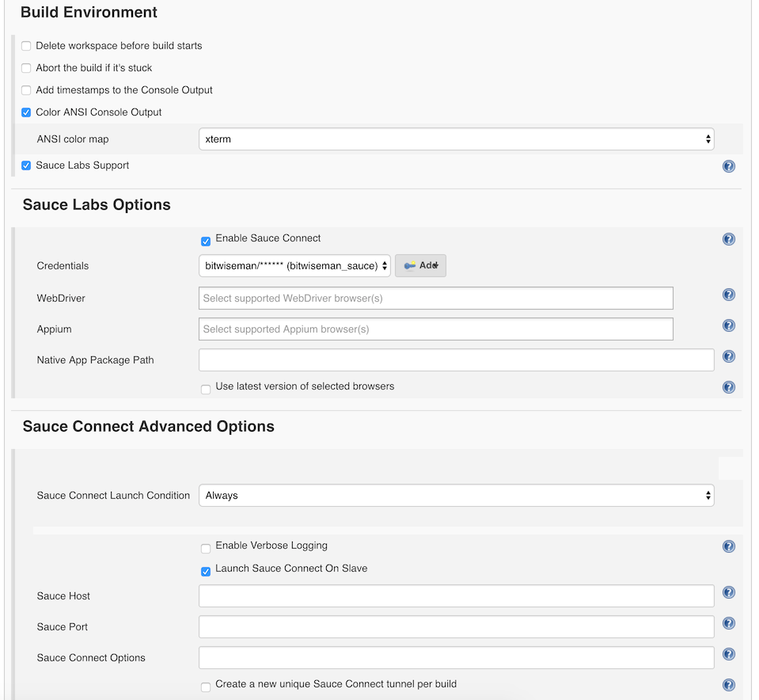Open the ANSI color map dropdown
759x700 pixels.
[x=456, y=139]
